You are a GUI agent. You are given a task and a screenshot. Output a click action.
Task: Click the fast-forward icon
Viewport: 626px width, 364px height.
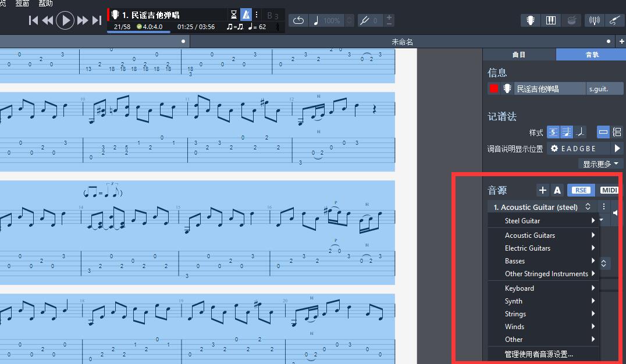[x=83, y=20]
